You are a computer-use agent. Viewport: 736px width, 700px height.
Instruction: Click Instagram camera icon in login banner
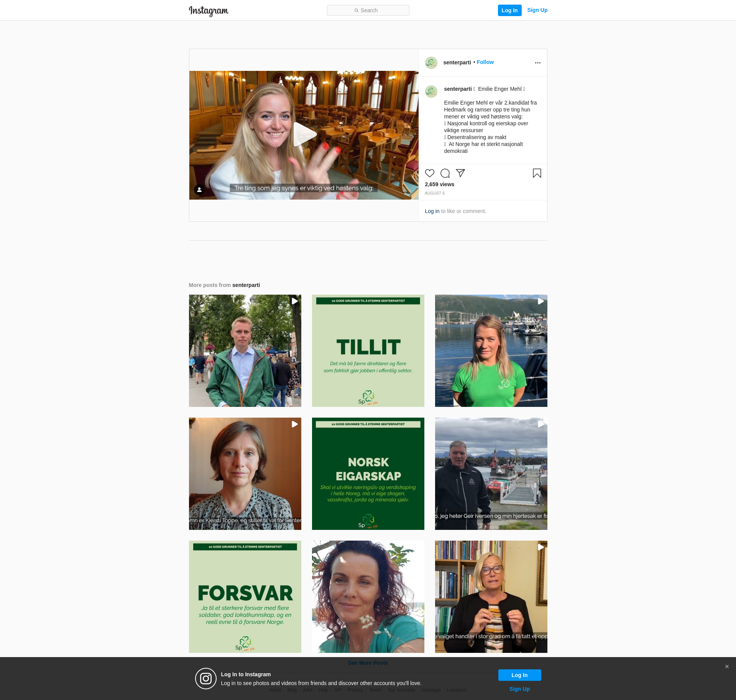pos(206,679)
